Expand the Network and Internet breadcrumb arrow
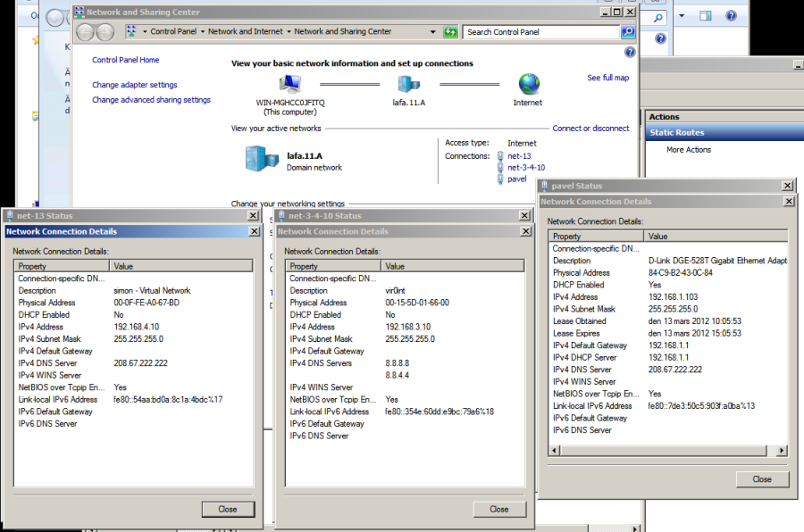The width and height of the screenshot is (804, 532). (x=289, y=32)
